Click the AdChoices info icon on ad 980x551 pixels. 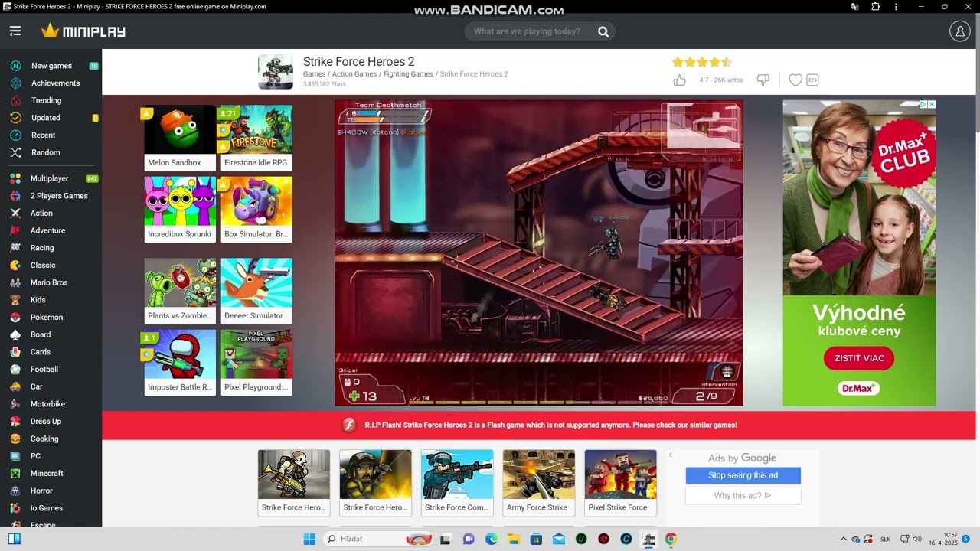pos(924,104)
